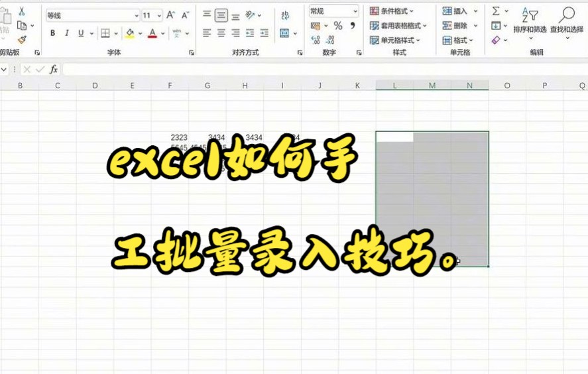Click Merge and Center icon
The width and height of the screenshot is (588, 374).
284,33
